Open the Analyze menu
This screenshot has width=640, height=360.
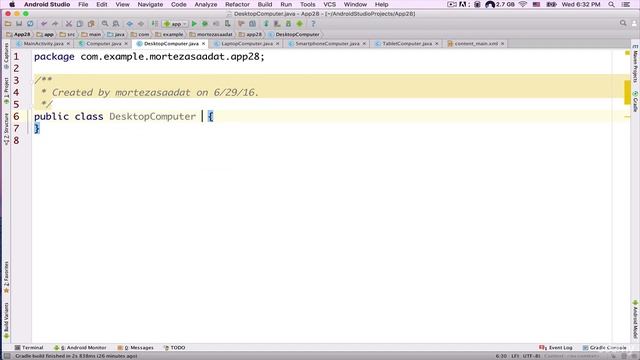(x=206, y=4)
